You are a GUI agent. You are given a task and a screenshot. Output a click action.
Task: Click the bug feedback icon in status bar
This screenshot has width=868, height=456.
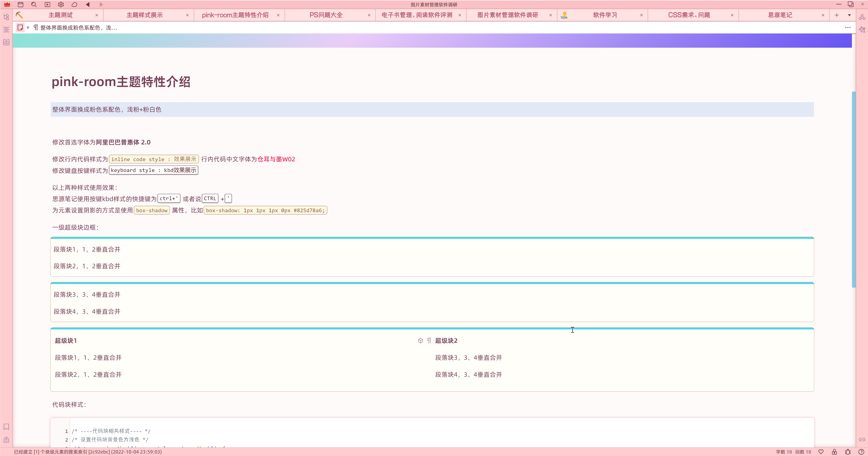click(848, 452)
